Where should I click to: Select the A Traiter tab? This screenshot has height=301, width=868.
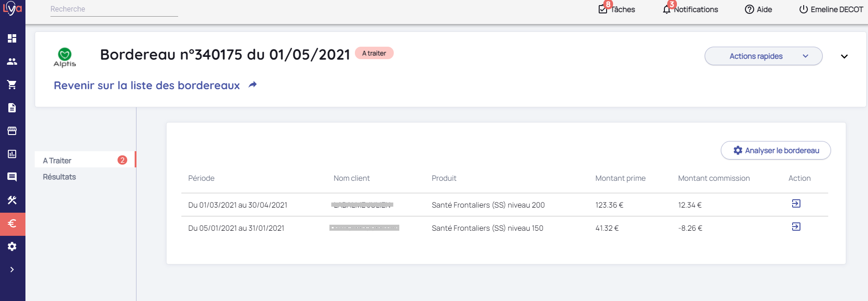tap(57, 160)
